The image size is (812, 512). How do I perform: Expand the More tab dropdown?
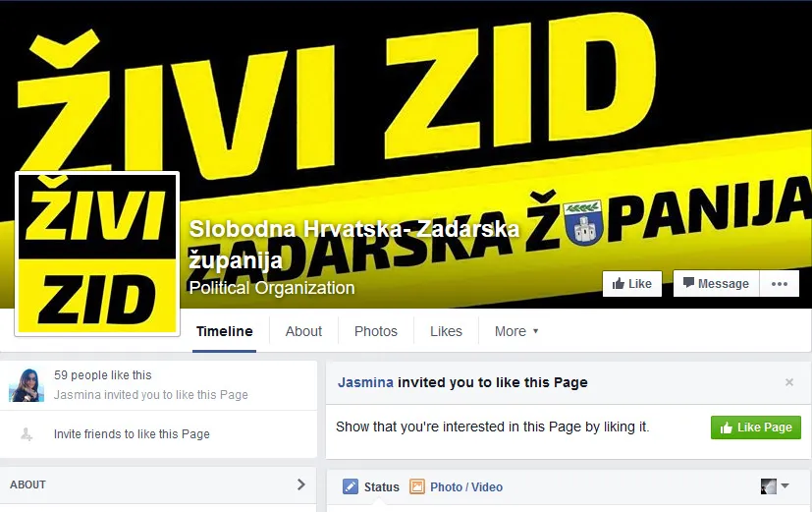tap(516, 331)
